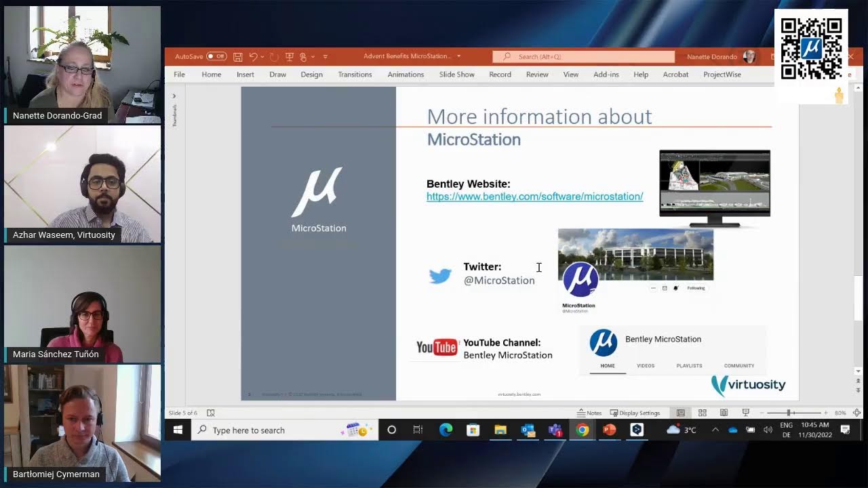This screenshot has width=868, height=488.
Task: Click the accessibility check icon in status bar
Action: tap(211, 413)
